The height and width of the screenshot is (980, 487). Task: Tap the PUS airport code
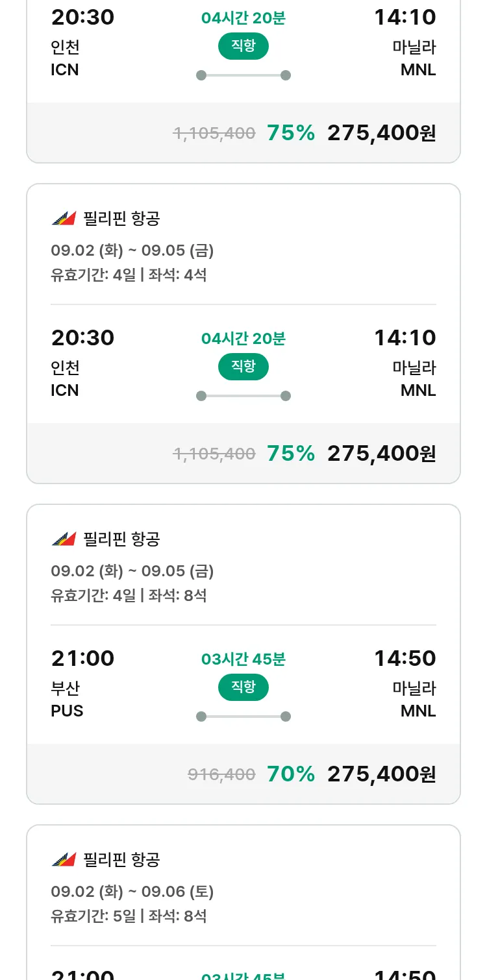(x=67, y=711)
